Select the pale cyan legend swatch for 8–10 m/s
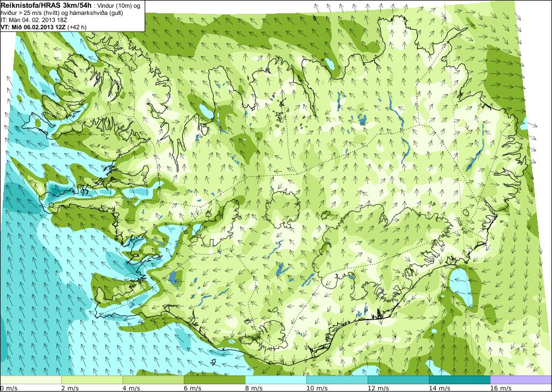Image resolution: width=552 pixels, height=392 pixels. tap(276, 380)
